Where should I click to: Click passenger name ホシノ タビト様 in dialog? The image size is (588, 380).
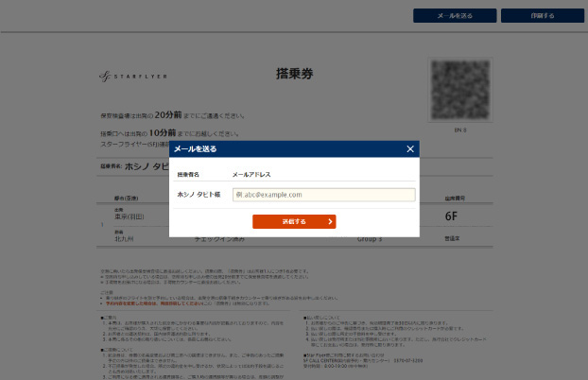point(199,195)
